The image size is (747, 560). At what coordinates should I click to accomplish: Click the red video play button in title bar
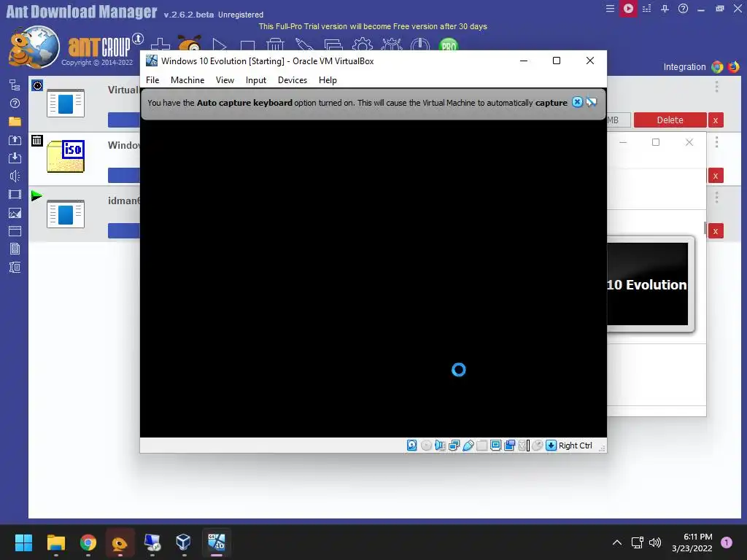(x=628, y=9)
